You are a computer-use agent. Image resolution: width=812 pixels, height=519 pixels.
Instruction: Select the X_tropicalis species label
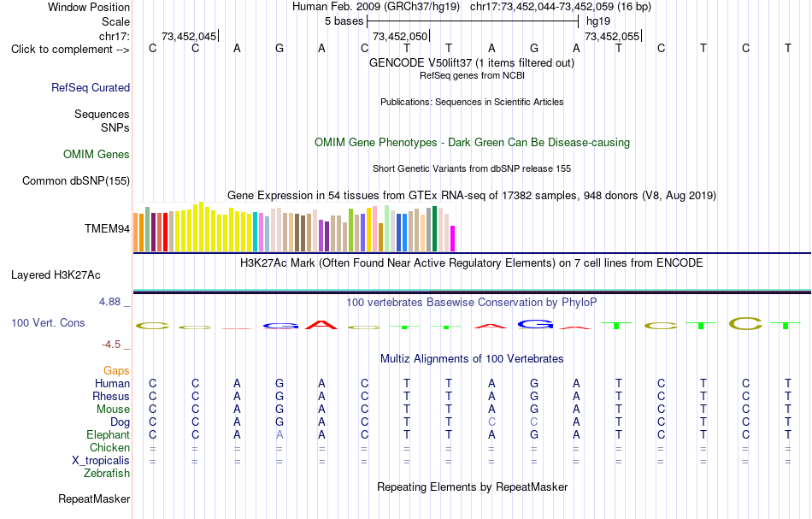pos(101,461)
